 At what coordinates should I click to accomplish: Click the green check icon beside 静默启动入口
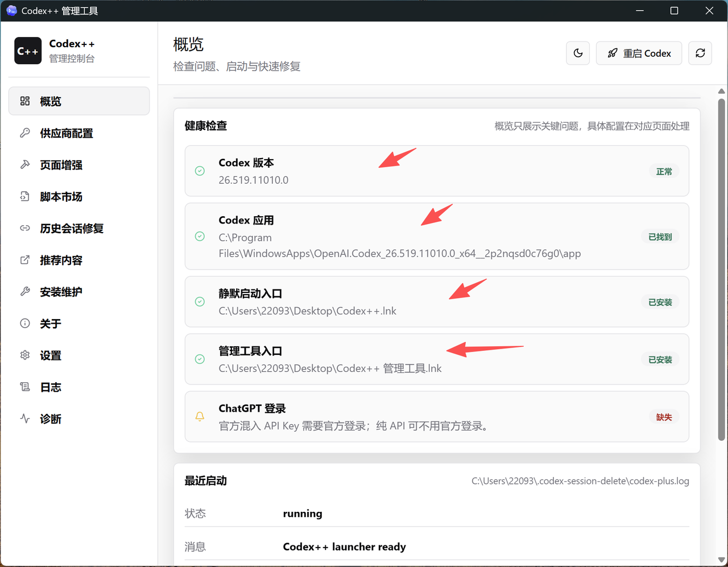pos(200,301)
